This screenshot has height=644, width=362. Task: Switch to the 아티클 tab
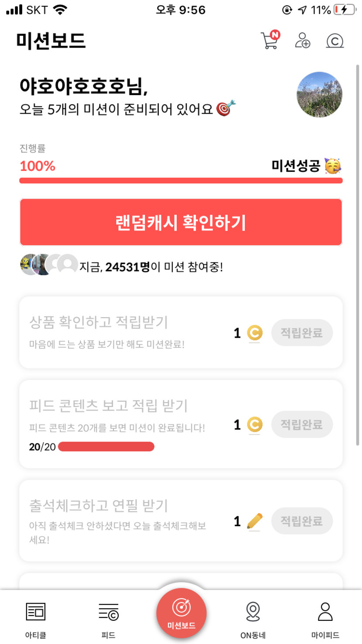[x=36, y=619]
